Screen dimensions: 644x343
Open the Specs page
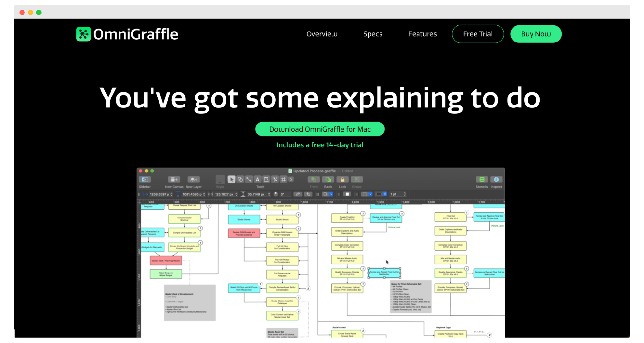click(372, 34)
